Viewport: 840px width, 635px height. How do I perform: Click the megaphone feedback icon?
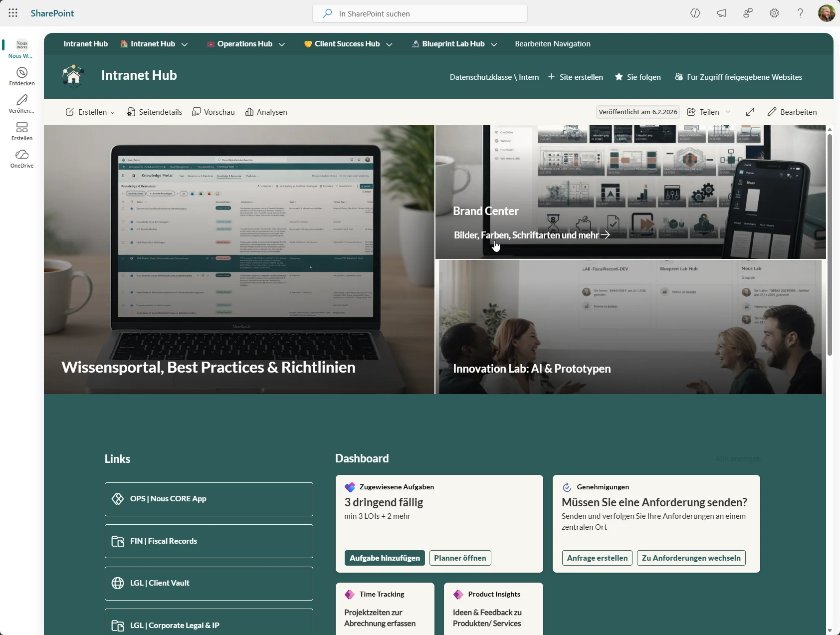click(x=722, y=13)
